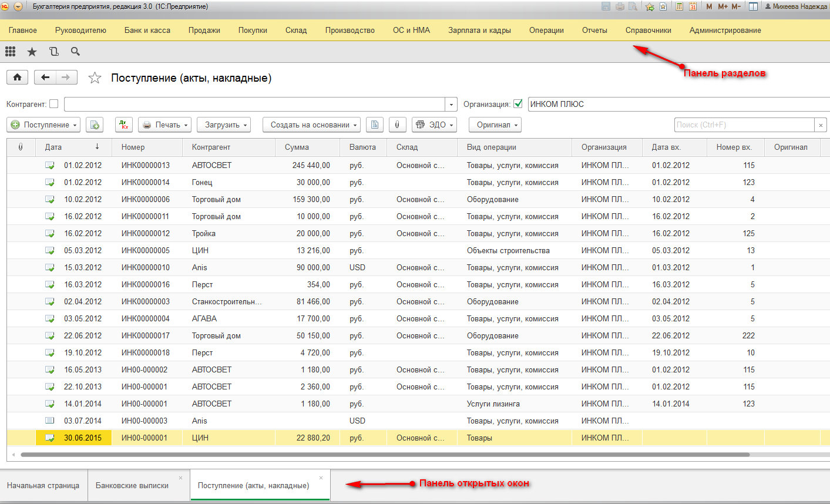Show Дт/Кт postings icon

tap(123, 125)
